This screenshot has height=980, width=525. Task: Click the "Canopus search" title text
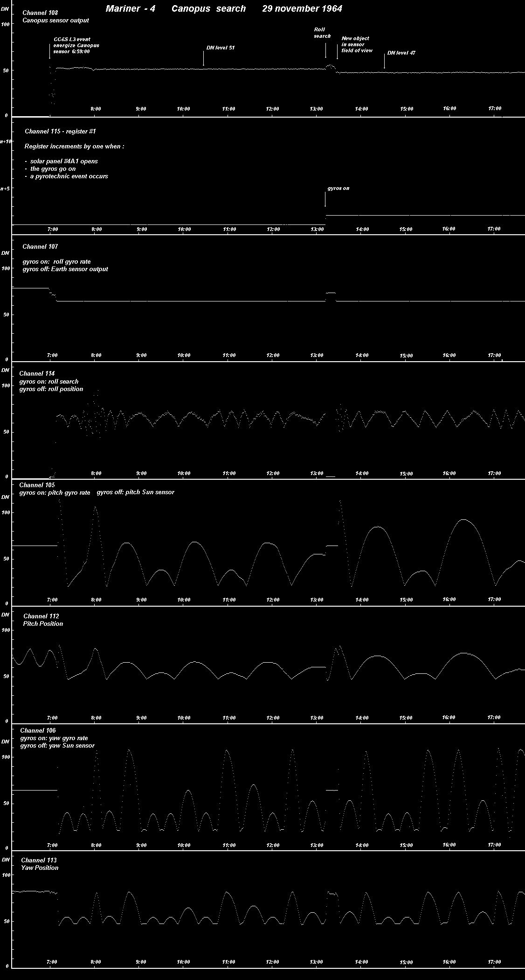pos(208,8)
